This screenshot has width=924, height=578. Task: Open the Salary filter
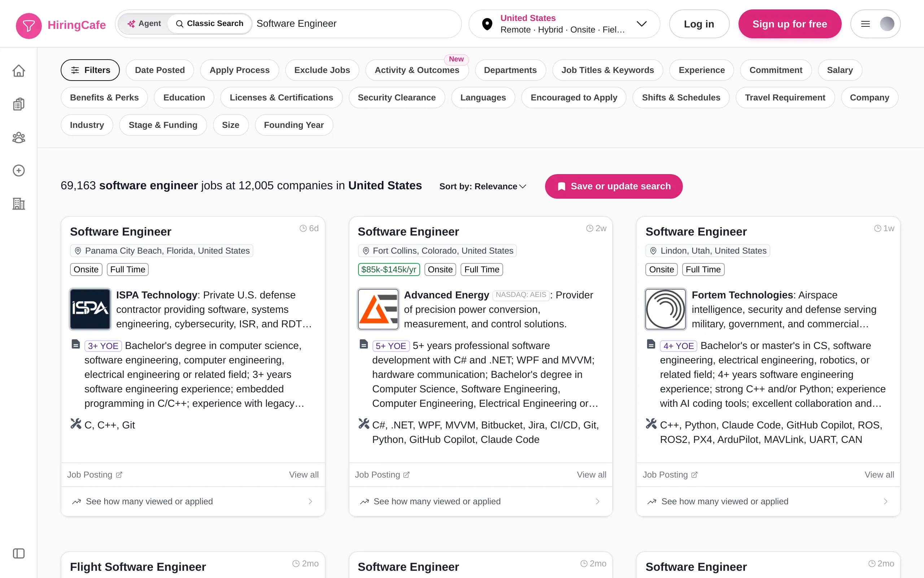pyautogui.click(x=840, y=70)
